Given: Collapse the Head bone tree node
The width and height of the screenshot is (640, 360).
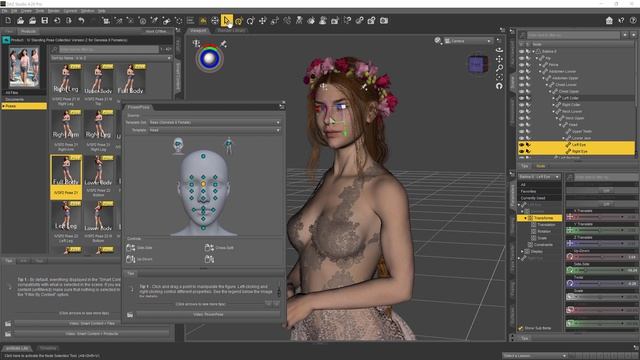Looking at the screenshot, I should [560, 124].
